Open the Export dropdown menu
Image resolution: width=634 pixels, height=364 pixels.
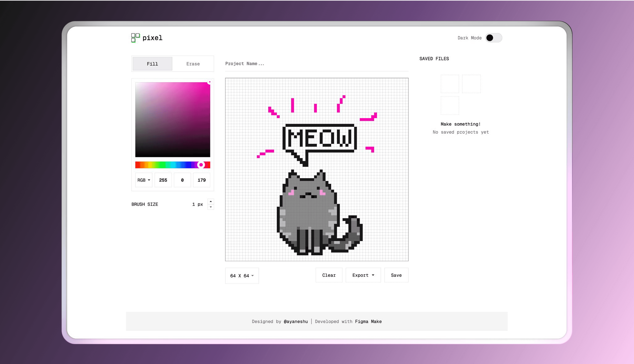click(363, 275)
